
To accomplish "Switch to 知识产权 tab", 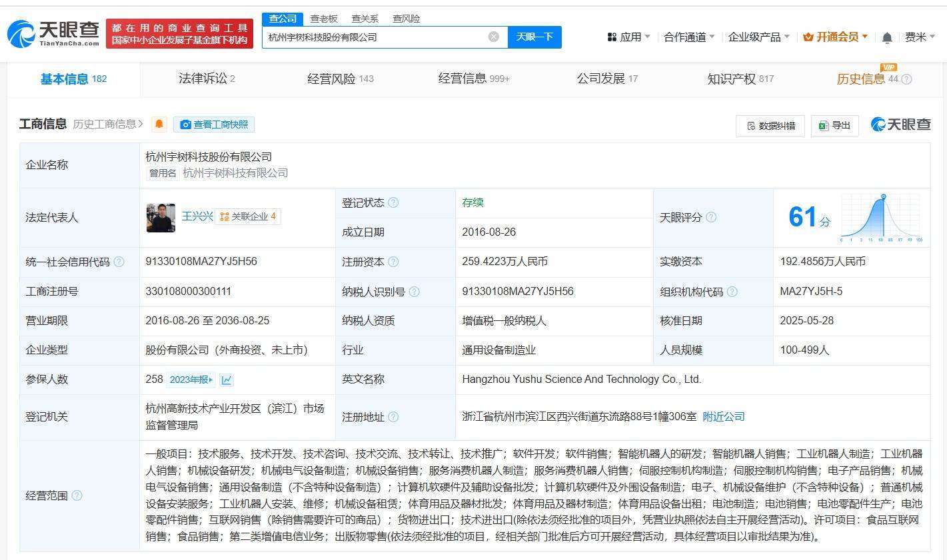I will click(740, 79).
